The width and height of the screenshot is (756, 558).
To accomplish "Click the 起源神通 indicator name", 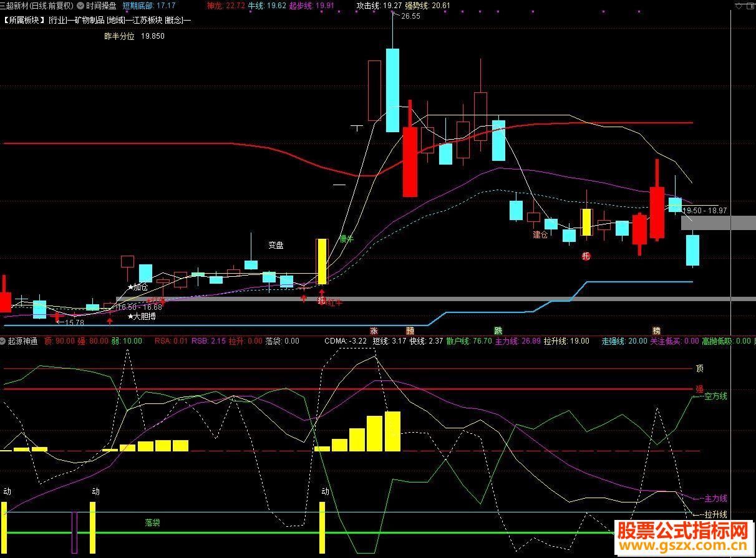I will 23,341.
